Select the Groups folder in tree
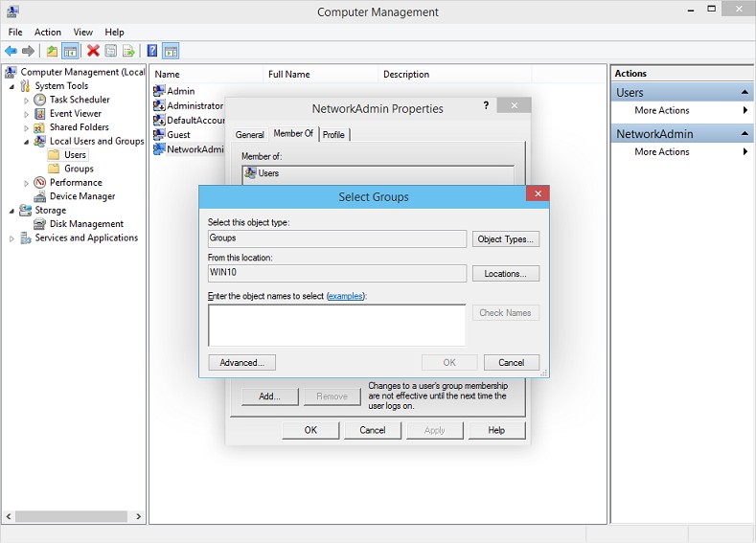 click(79, 169)
